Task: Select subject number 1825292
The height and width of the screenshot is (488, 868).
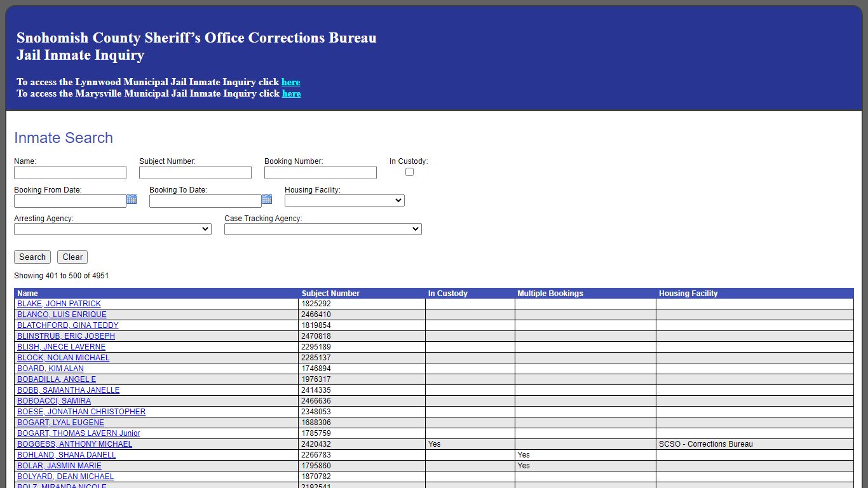Action: pos(316,304)
